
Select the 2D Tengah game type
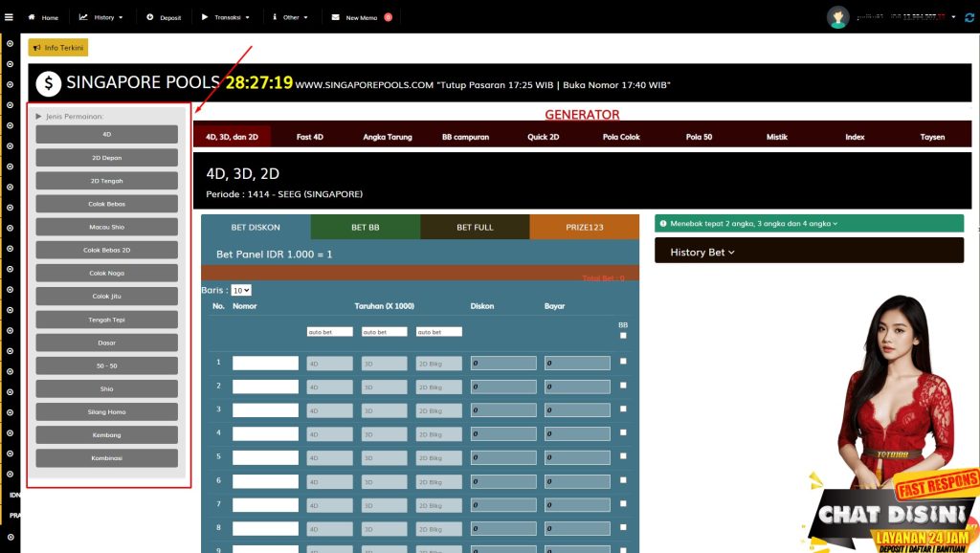pyautogui.click(x=107, y=181)
